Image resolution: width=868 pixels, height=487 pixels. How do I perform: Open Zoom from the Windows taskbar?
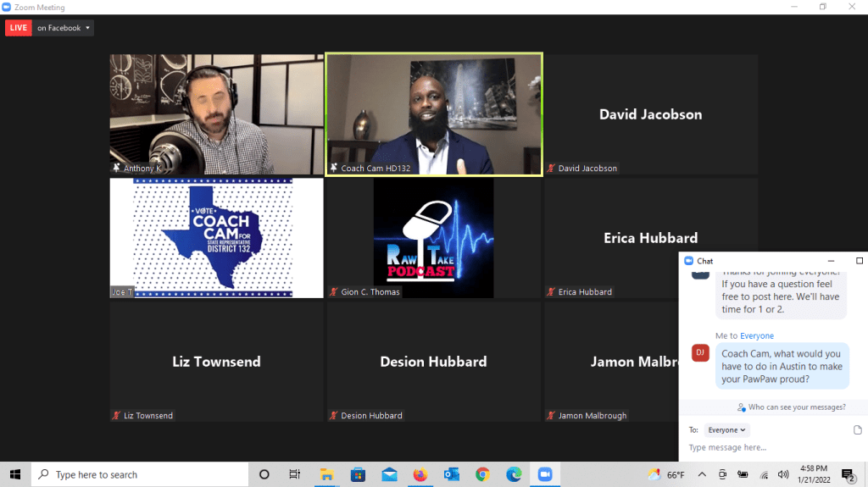(544, 474)
